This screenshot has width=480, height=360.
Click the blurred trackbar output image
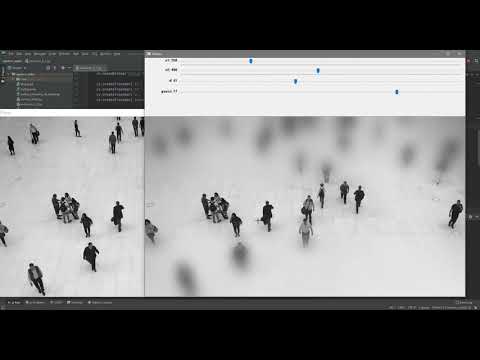coord(305,206)
